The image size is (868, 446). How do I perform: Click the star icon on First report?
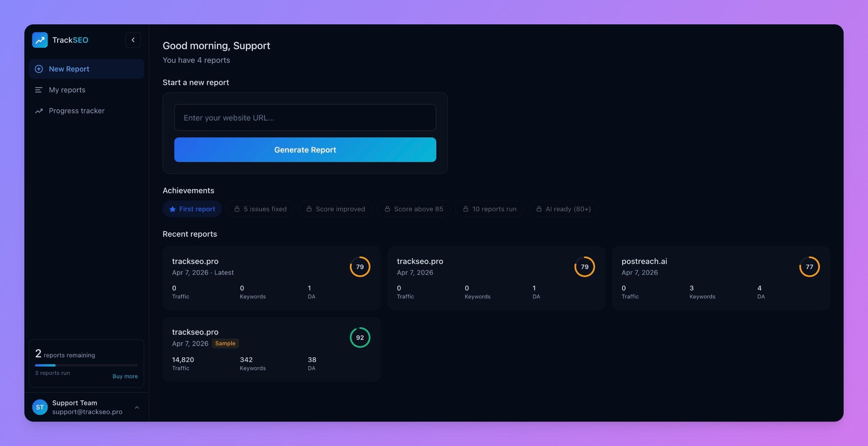pos(172,209)
